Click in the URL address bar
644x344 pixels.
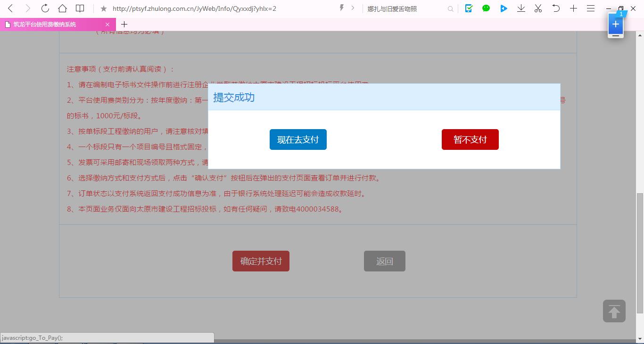pos(217,8)
